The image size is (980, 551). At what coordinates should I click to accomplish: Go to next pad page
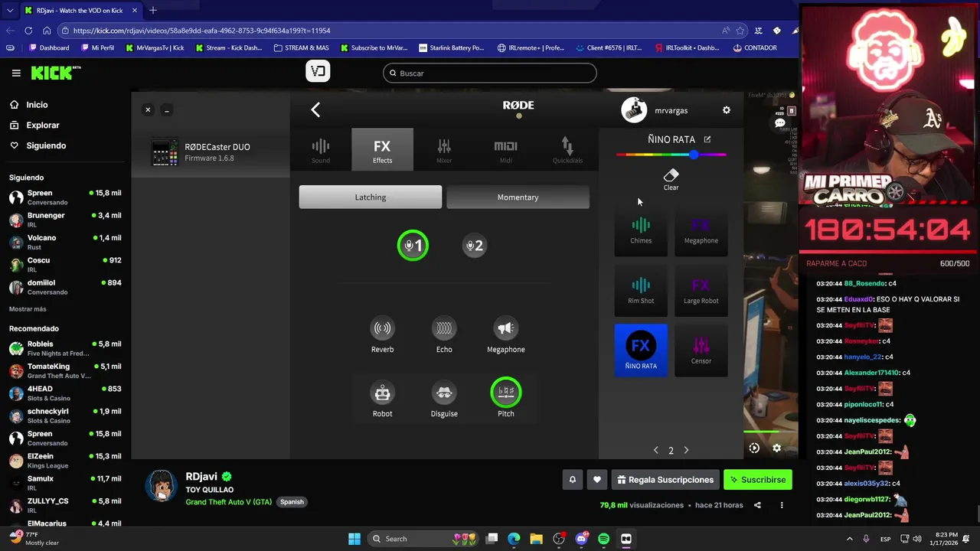tap(686, 450)
